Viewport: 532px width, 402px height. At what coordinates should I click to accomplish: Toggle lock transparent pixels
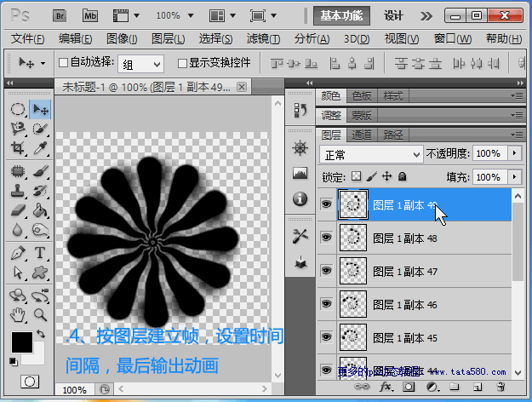point(357,176)
